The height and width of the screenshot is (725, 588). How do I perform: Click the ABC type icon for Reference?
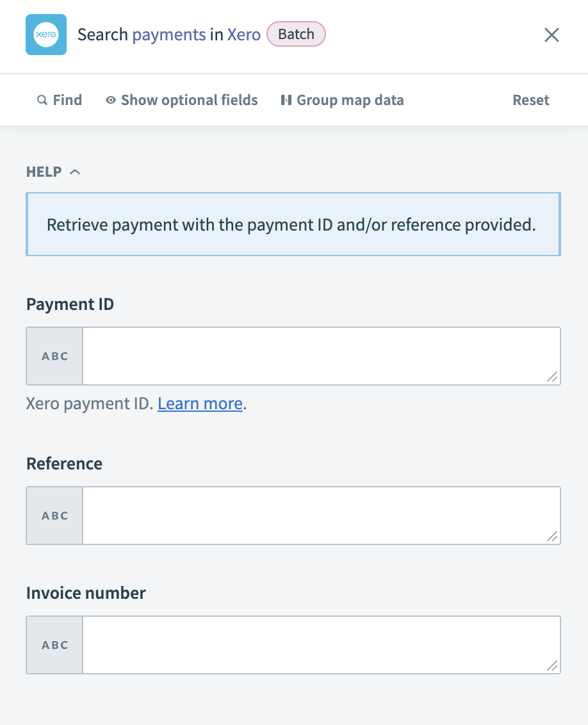[x=54, y=515]
